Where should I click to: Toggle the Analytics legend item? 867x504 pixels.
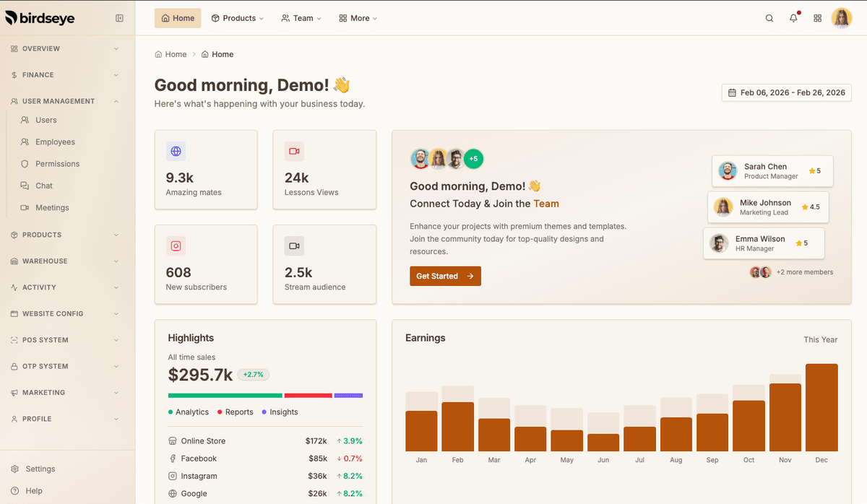(189, 412)
